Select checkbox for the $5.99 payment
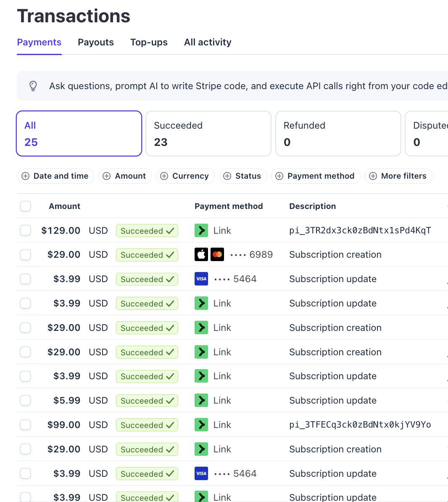The image size is (448, 502). coord(26,401)
